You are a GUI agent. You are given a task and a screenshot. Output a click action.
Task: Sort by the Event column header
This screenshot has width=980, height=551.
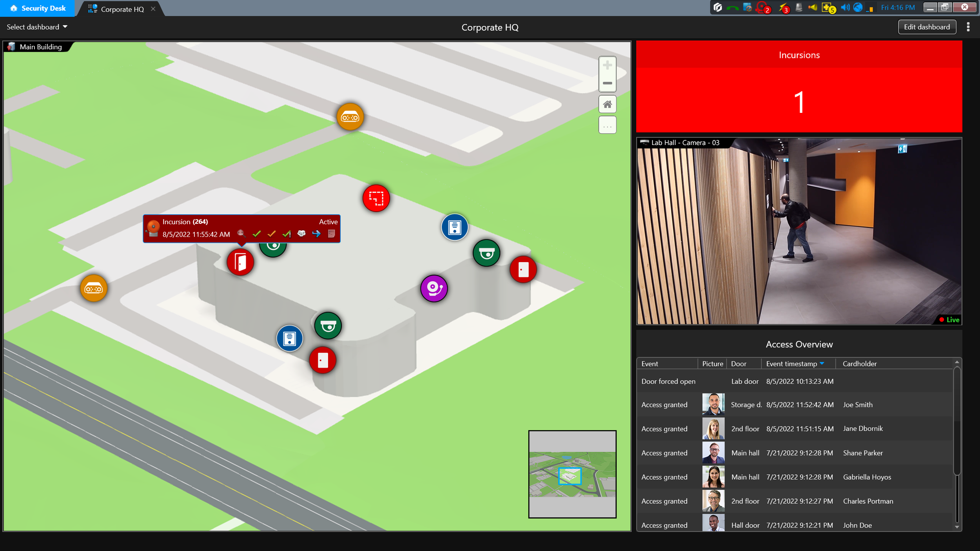(667, 364)
